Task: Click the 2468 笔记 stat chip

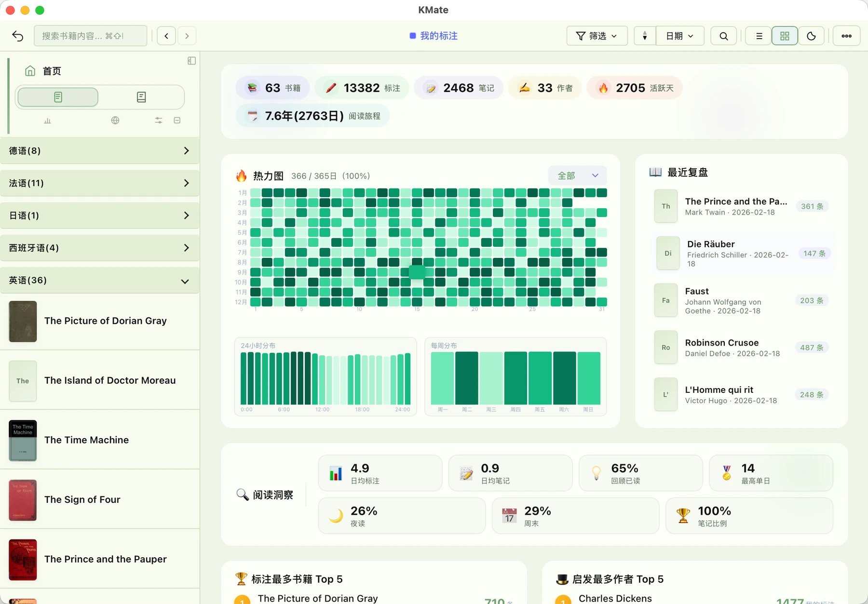Action: (x=459, y=88)
